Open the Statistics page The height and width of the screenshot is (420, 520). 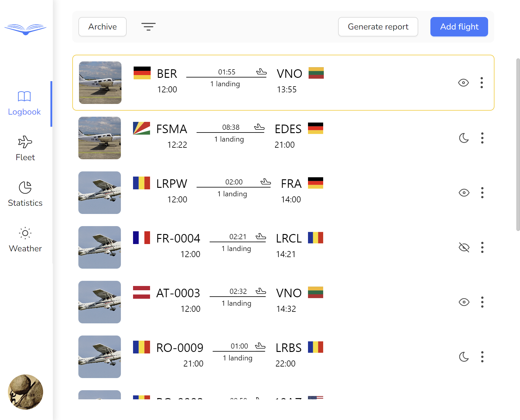(x=25, y=194)
